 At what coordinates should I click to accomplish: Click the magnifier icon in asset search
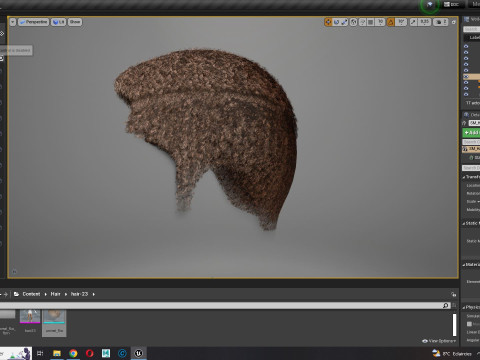click(x=446, y=305)
